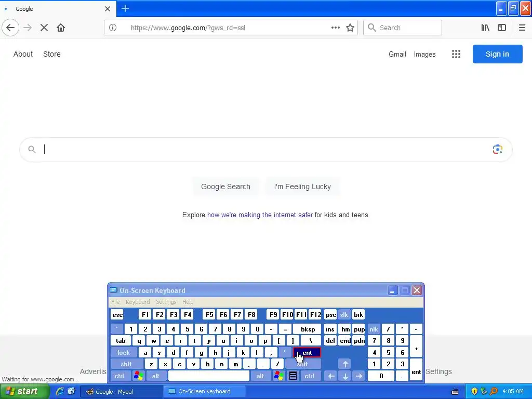Hit the esc key on keyboard

[117, 314]
